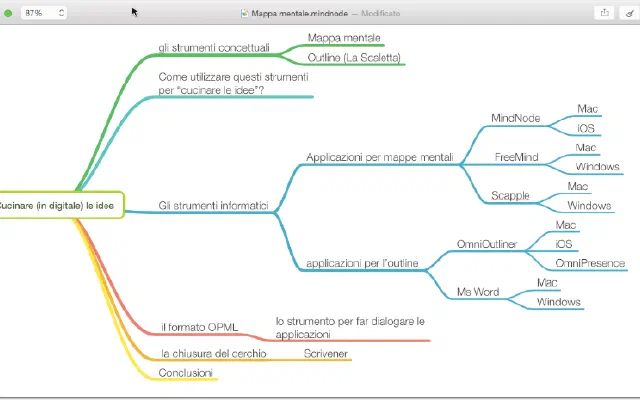Select the 'Scrivener' node

[x=326, y=353]
